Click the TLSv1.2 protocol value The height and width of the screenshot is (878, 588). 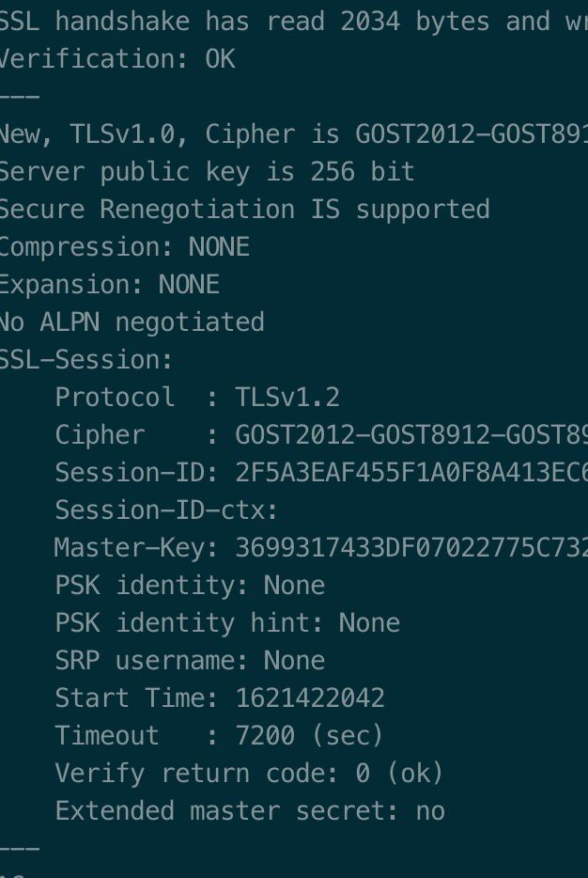287,398
